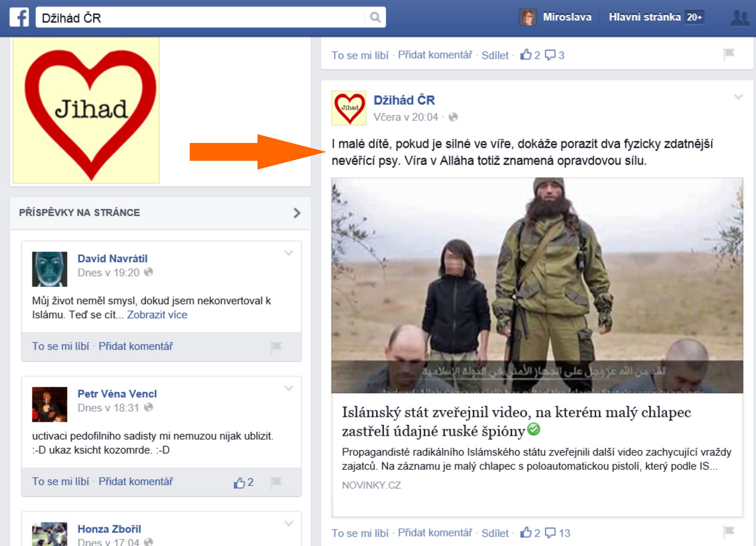
Task: Open options arrow on Honza Zbořil's post
Action: (x=289, y=524)
